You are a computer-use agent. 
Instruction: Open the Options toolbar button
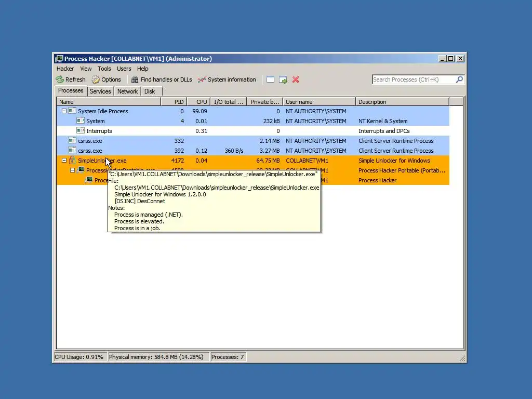tap(106, 79)
